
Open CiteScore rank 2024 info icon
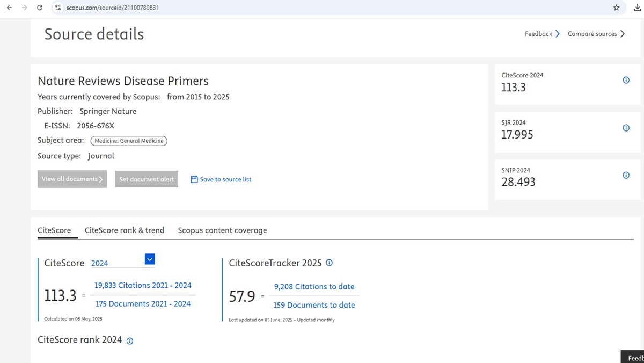pos(129,340)
